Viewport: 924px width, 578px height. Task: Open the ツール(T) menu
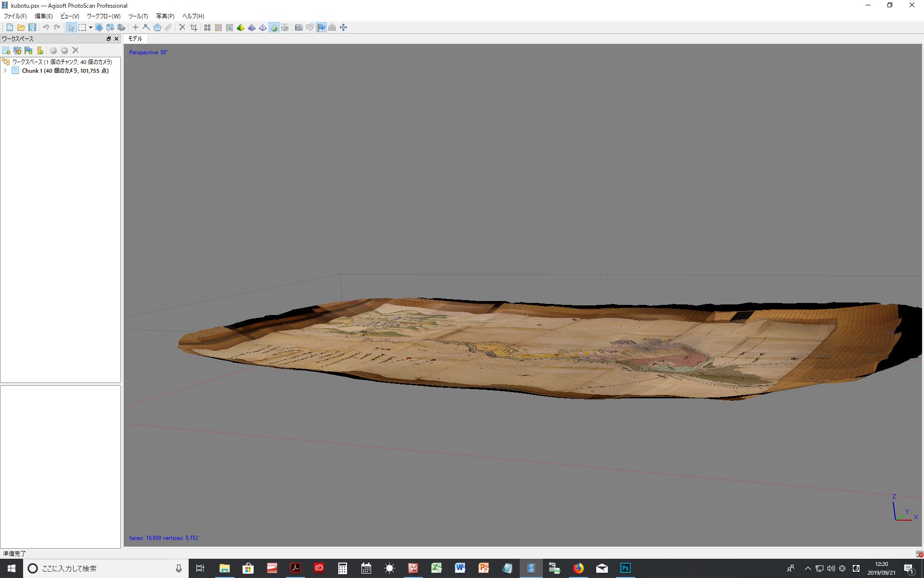tap(138, 16)
